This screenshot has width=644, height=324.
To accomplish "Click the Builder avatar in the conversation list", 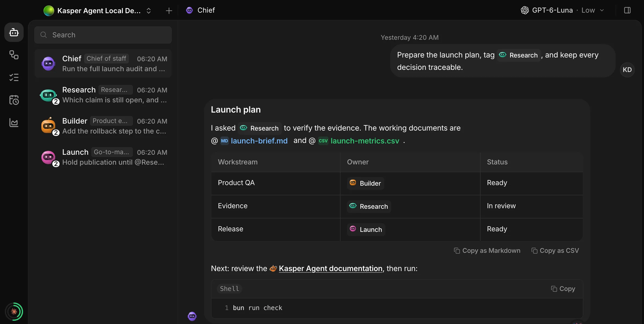I will (48, 126).
